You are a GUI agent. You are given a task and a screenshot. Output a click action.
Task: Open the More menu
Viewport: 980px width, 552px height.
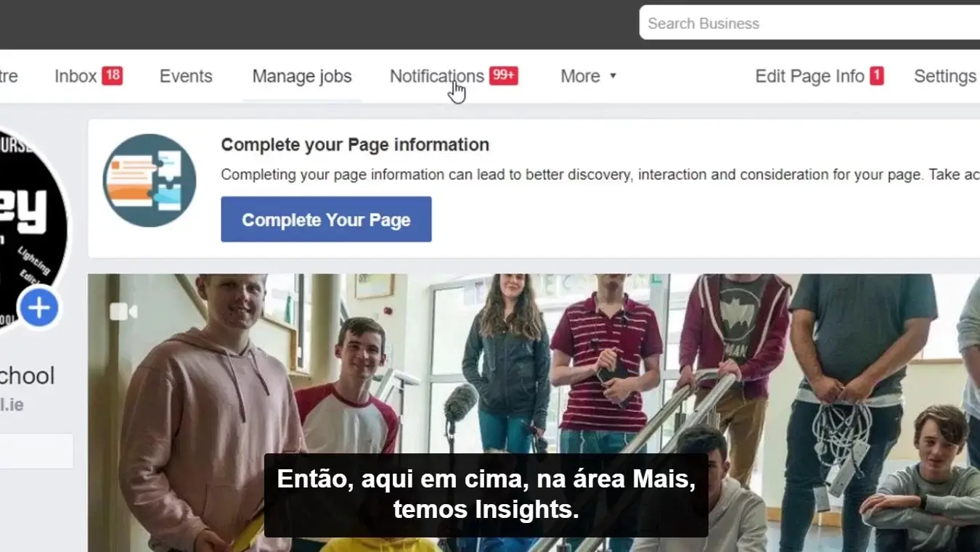click(588, 76)
